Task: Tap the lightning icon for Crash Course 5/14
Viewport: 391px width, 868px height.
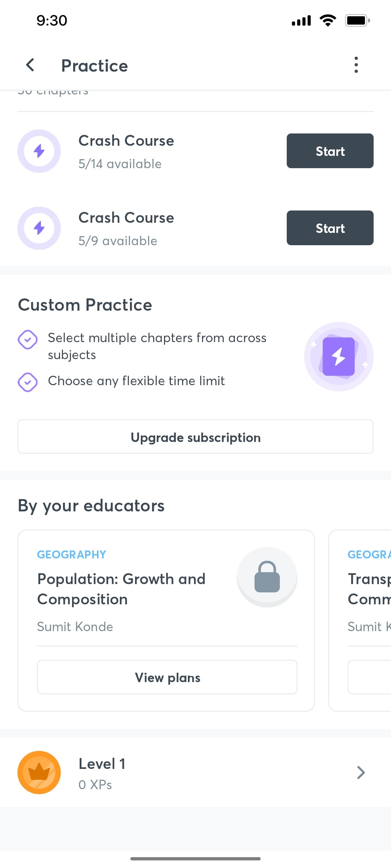Action: coord(39,151)
